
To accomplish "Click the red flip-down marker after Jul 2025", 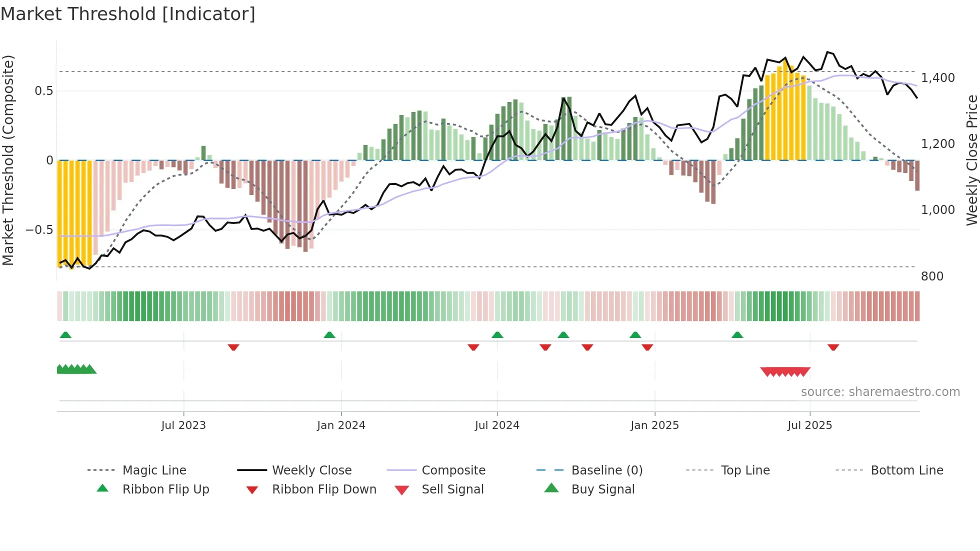I will [x=833, y=347].
